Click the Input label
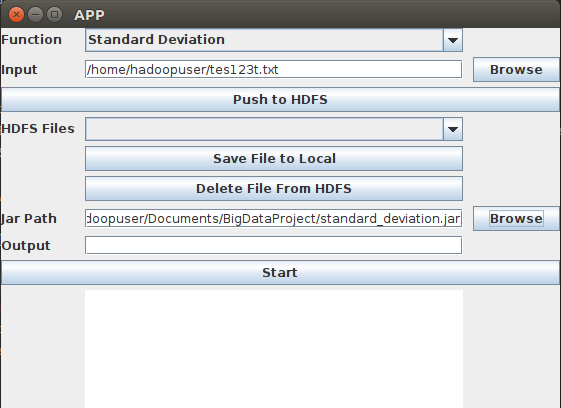 point(19,70)
